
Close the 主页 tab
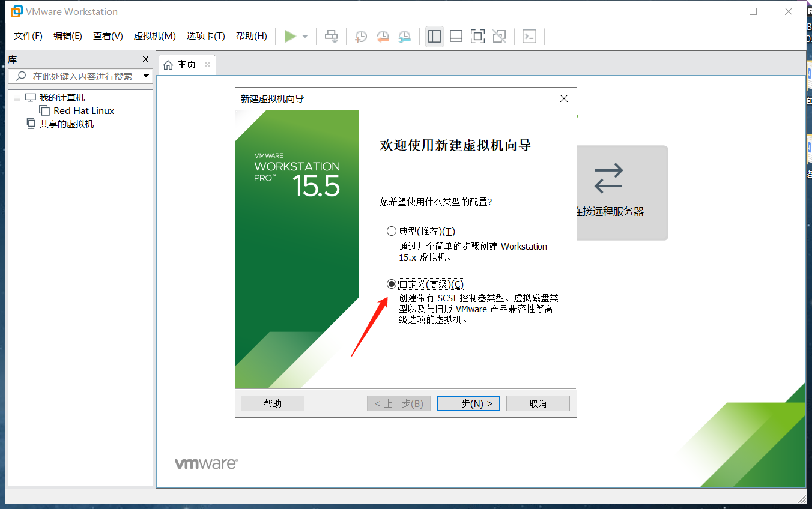[207, 64]
